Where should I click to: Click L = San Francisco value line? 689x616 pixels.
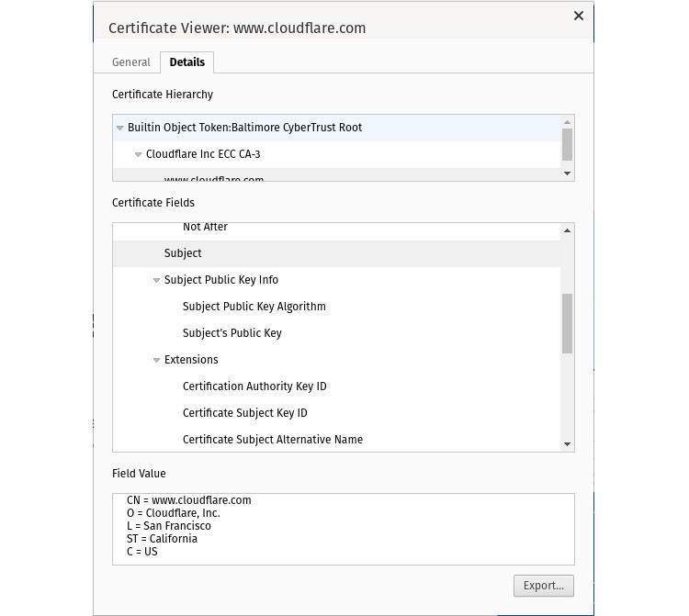click(x=169, y=526)
